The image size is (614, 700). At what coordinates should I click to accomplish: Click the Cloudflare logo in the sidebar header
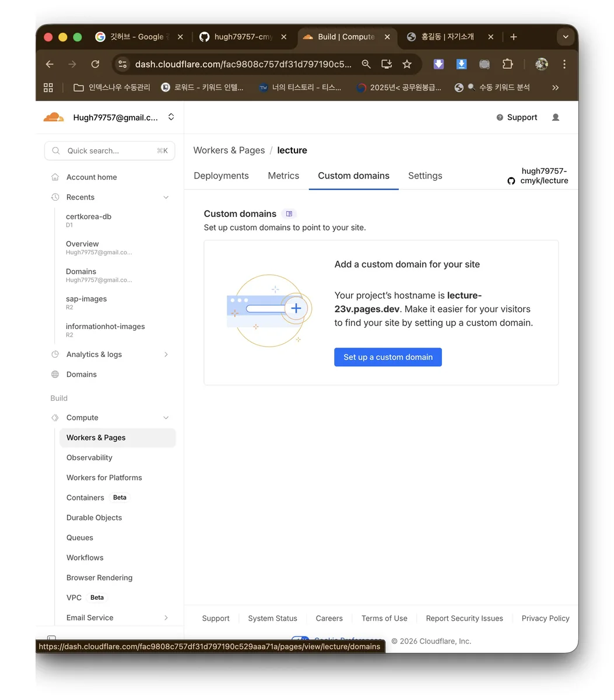click(x=54, y=117)
